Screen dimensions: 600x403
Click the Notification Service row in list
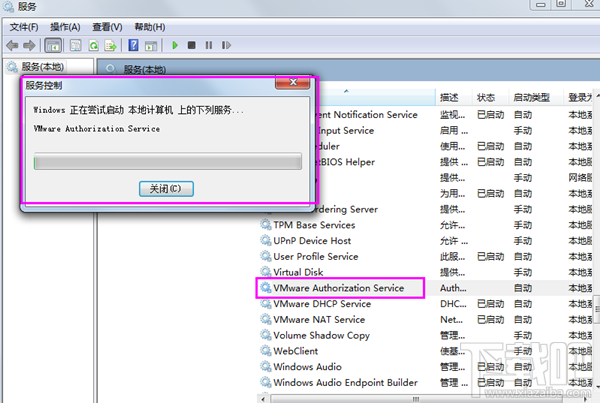coord(455,115)
